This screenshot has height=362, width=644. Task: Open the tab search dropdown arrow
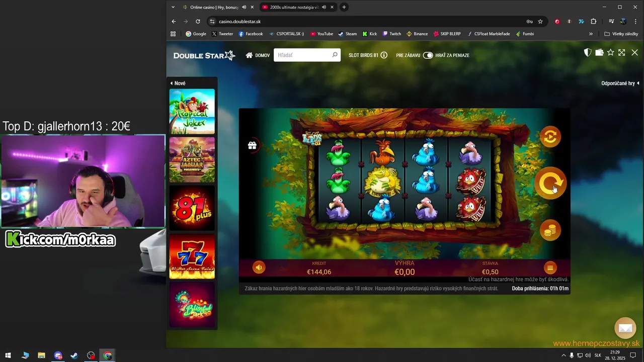coord(173,7)
